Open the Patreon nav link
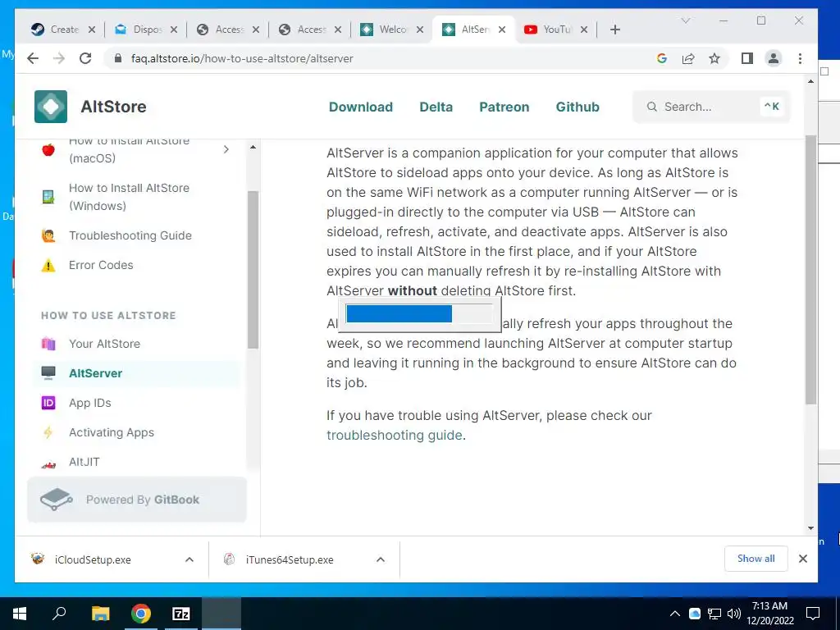 pyautogui.click(x=504, y=107)
